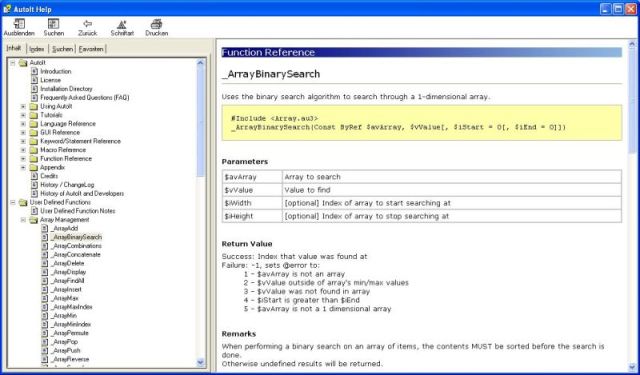Collapse the AutoIt root node
640x375 pixels.
(13, 62)
